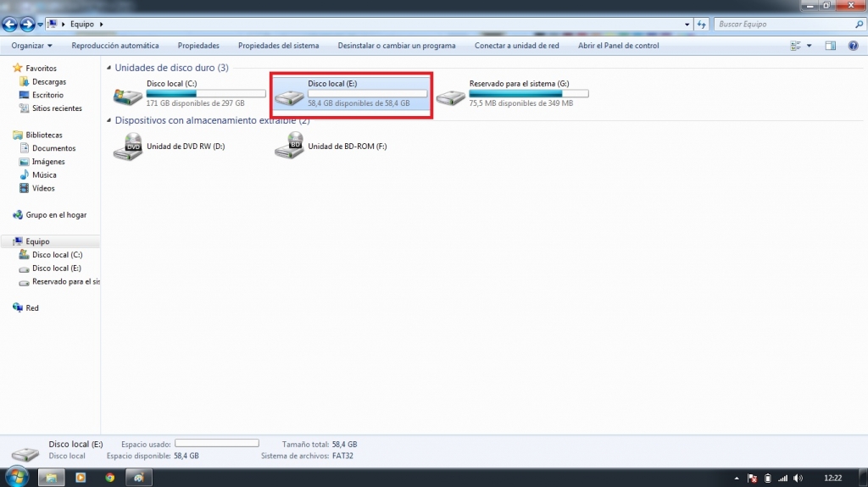Open the blue Help question mark icon

(x=853, y=46)
